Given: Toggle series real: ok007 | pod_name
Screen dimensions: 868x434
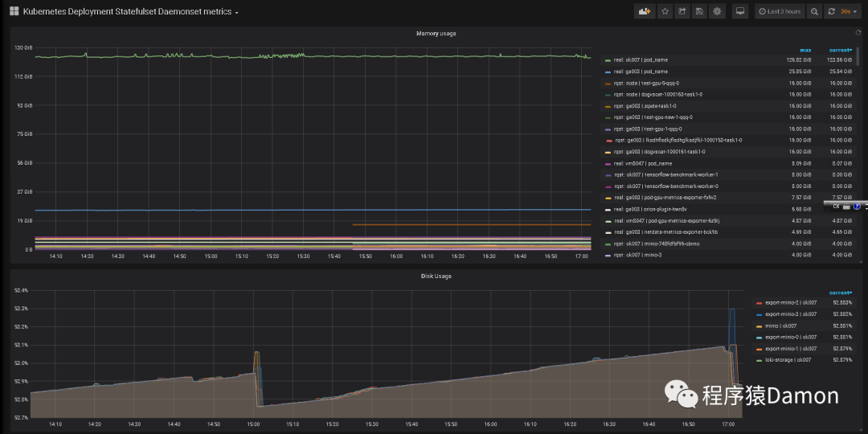Looking at the screenshot, I should [640, 59].
